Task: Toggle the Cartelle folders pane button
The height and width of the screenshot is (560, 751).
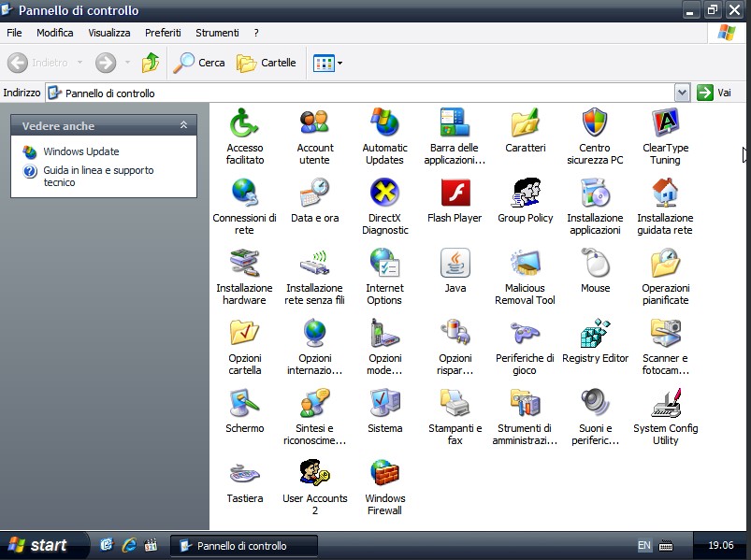Action: pyautogui.click(x=267, y=63)
